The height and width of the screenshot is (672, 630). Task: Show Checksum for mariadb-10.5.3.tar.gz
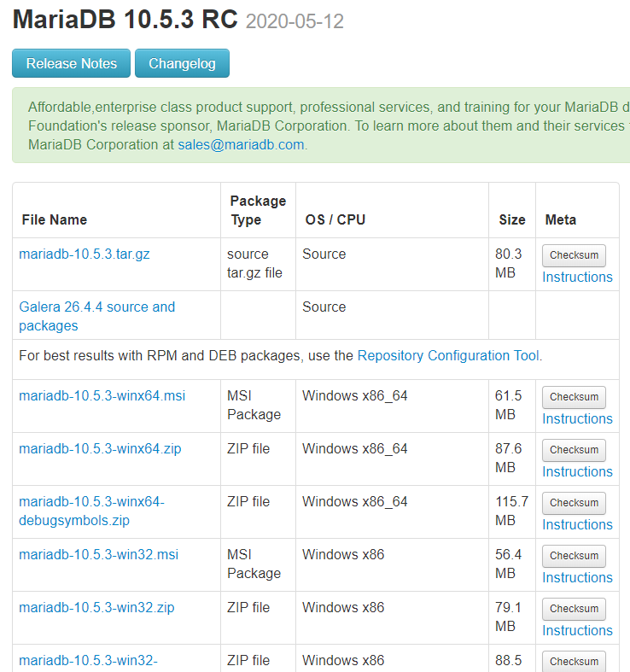click(x=574, y=255)
